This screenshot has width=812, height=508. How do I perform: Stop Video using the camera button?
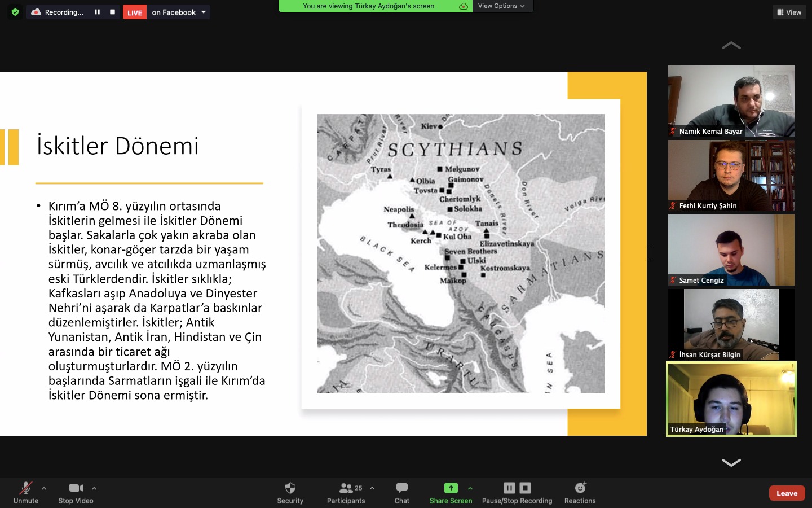76,493
